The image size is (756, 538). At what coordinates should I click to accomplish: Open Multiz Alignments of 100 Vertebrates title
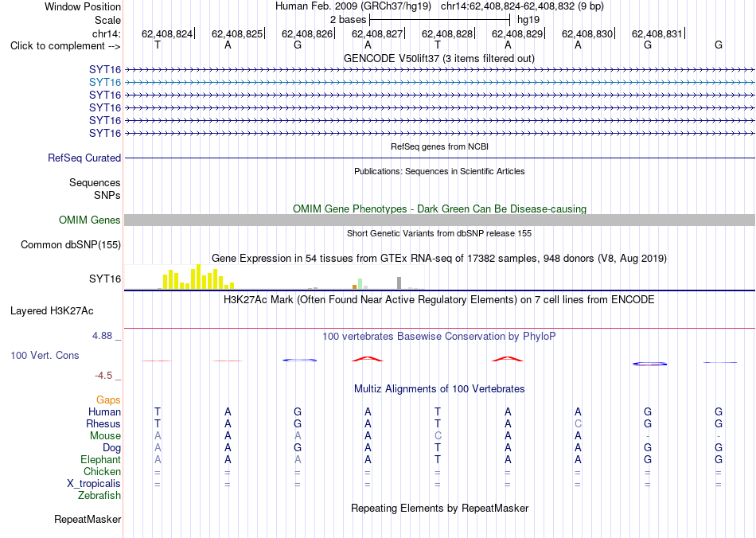tap(439, 389)
